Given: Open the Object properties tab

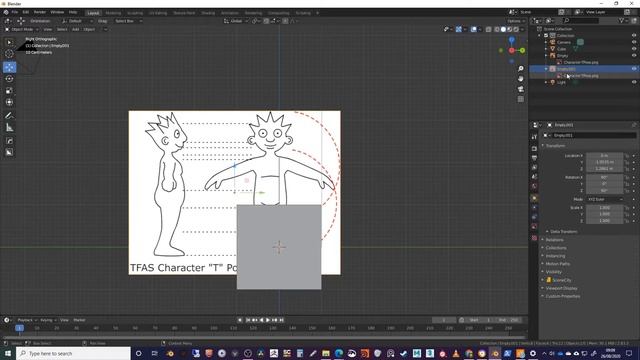Looking at the screenshot, I should tap(534, 198).
